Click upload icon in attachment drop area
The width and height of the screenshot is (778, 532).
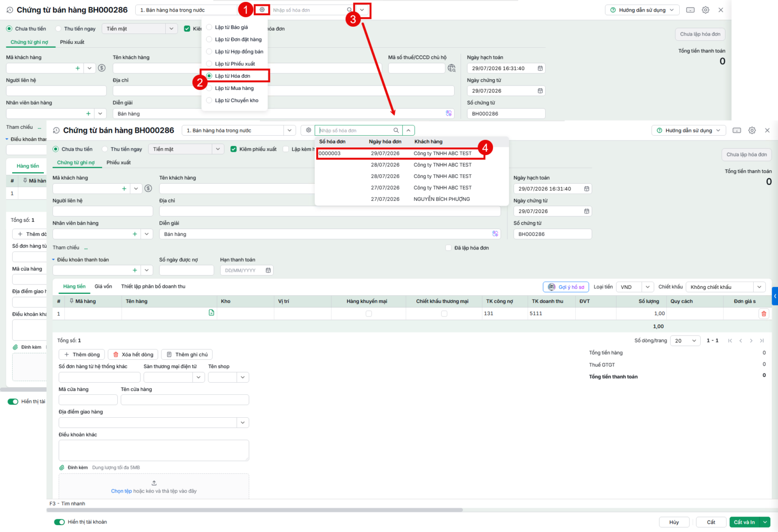click(x=154, y=483)
